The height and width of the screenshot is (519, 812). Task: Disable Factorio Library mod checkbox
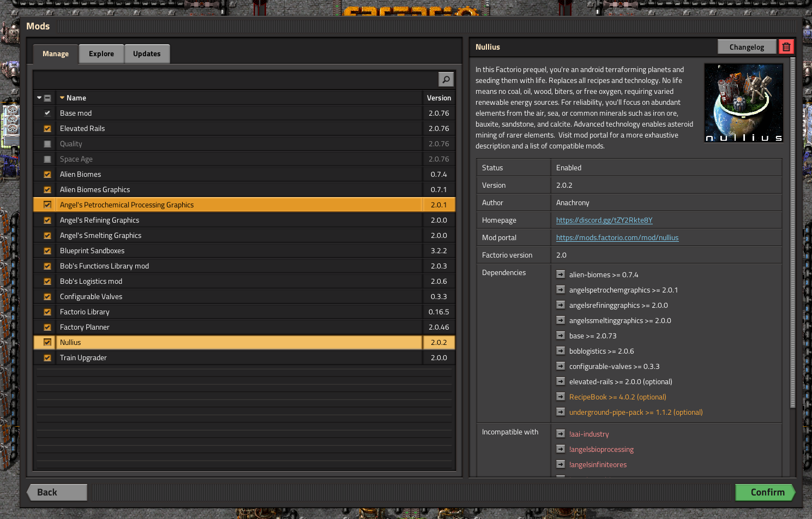[47, 312]
